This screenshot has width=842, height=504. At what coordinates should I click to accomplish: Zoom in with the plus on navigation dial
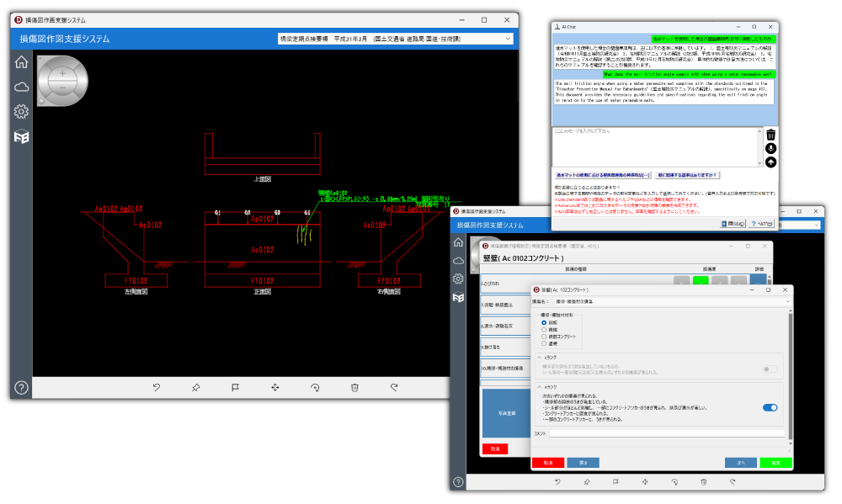(x=62, y=73)
